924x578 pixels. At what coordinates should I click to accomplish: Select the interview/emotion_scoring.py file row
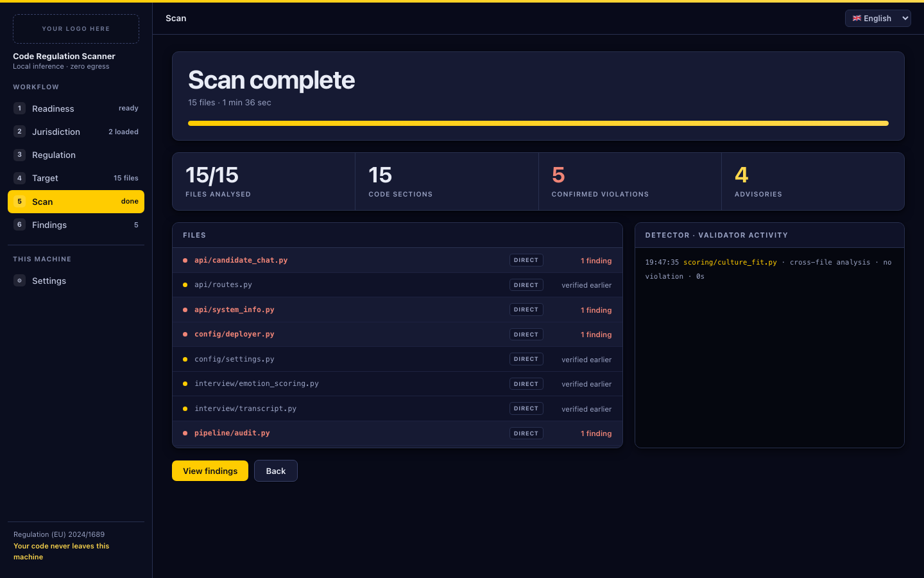coord(397,384)
